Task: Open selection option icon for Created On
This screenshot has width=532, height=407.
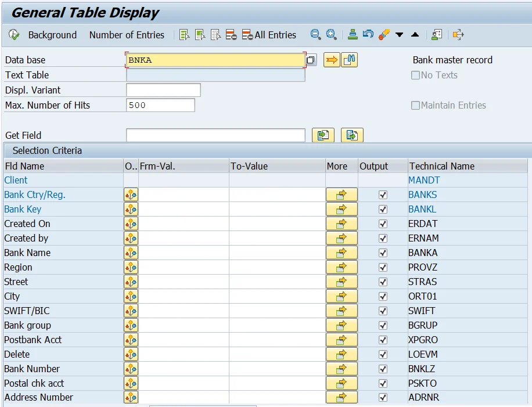Action: [131, 224]
